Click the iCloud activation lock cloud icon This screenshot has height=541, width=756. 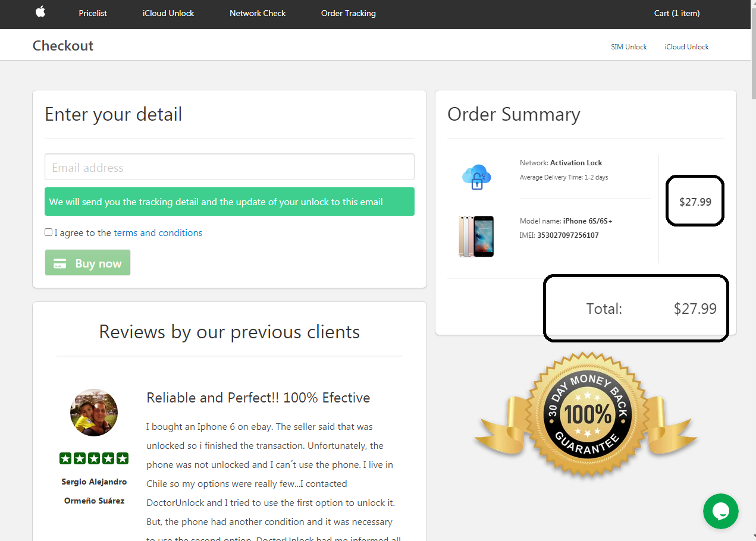476,177
